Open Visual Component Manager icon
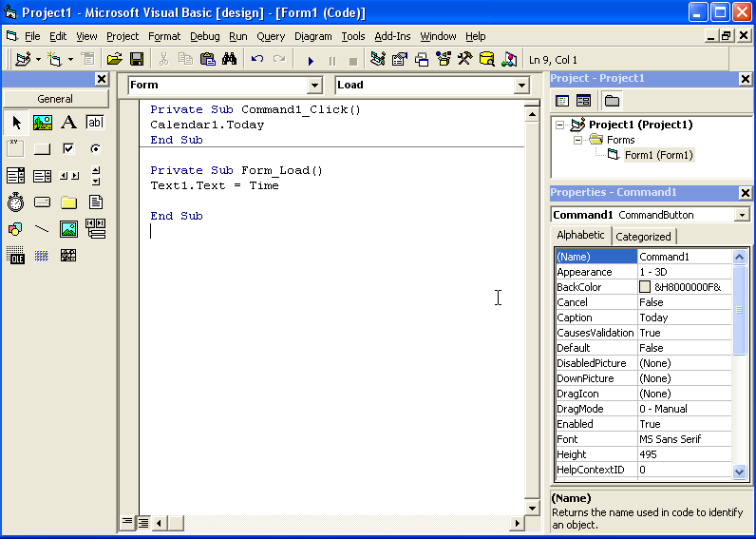 509,59
